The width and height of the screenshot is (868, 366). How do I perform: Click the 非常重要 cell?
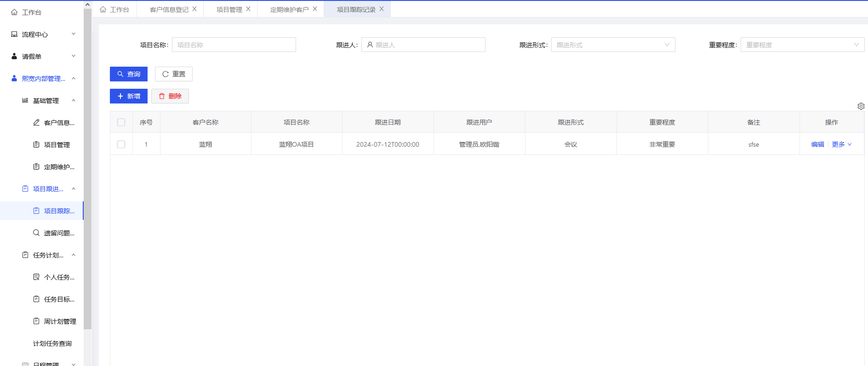click(x=662, y=144)
